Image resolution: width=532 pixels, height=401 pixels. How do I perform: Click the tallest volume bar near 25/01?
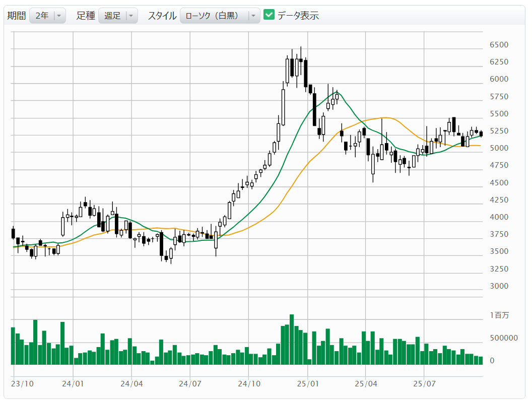click(x=292, y=339)
